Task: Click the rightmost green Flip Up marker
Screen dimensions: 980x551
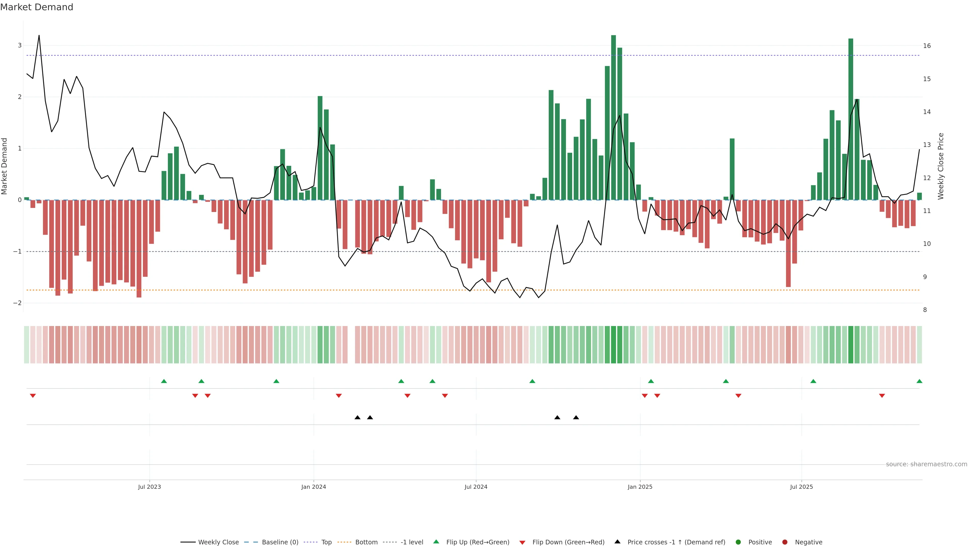Action: tap(919, 381)
